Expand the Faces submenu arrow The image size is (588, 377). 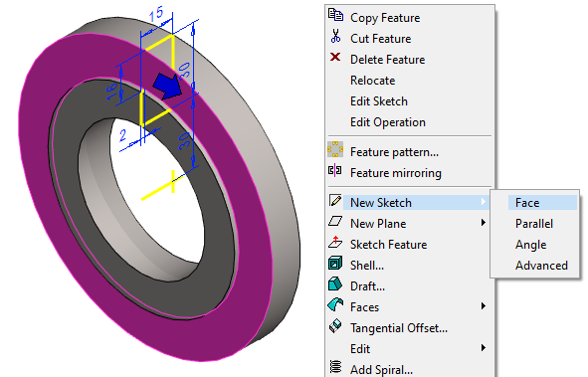(484, 306)
